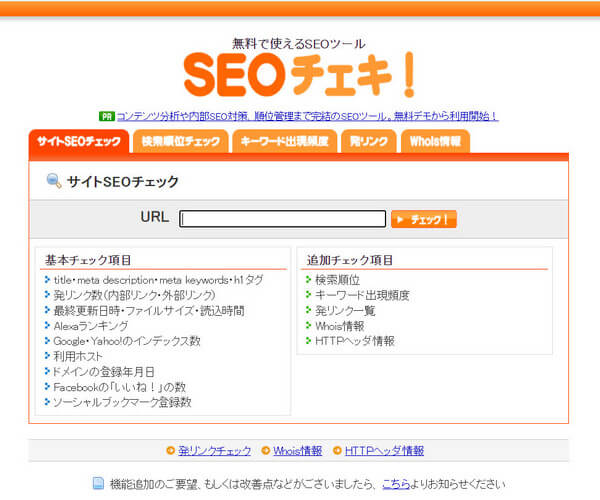Click the こちら feedback link
This screenshot has width=600, height=500.
tap(396, 484)
